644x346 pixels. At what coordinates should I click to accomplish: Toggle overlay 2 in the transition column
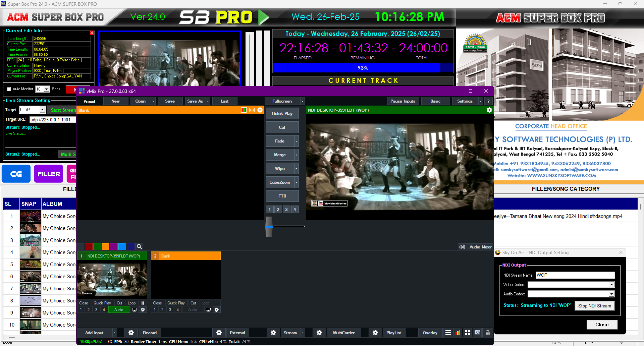point(278,210)
